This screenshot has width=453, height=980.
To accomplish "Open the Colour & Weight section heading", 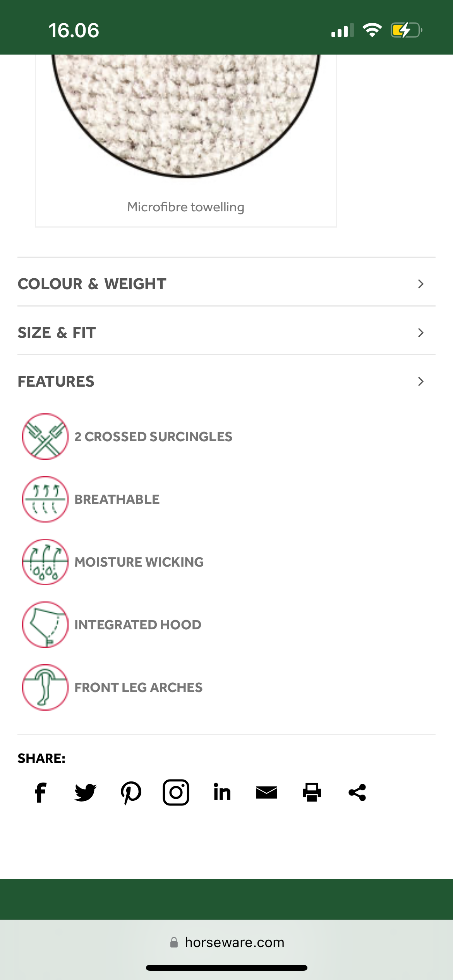I will pos(92,284).
